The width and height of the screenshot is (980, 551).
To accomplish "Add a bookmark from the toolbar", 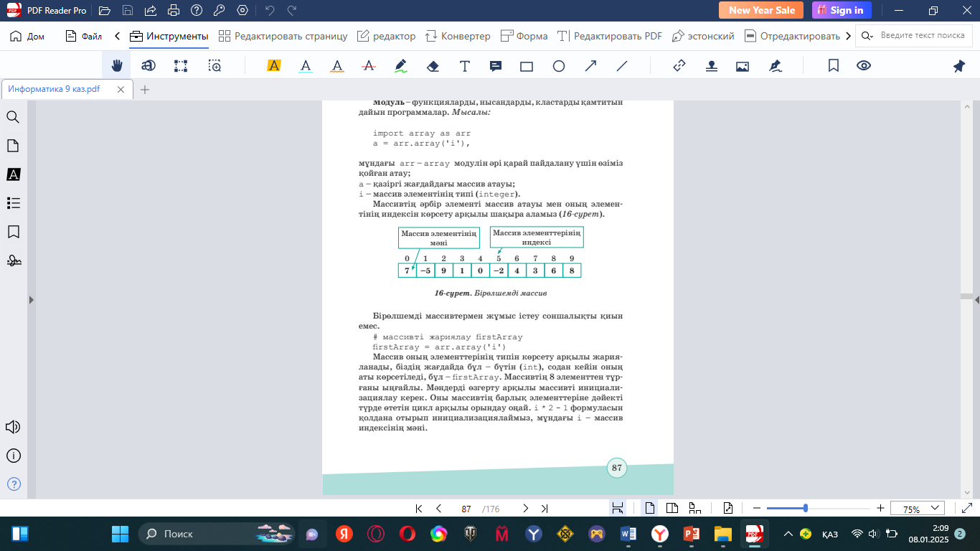I will click(834, 66).
